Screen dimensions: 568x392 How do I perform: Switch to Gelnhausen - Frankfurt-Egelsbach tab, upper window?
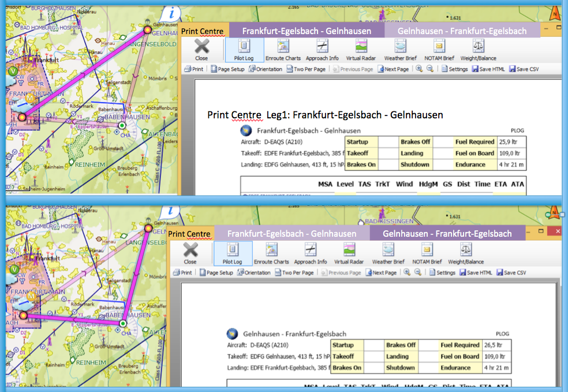pos(462,31)
